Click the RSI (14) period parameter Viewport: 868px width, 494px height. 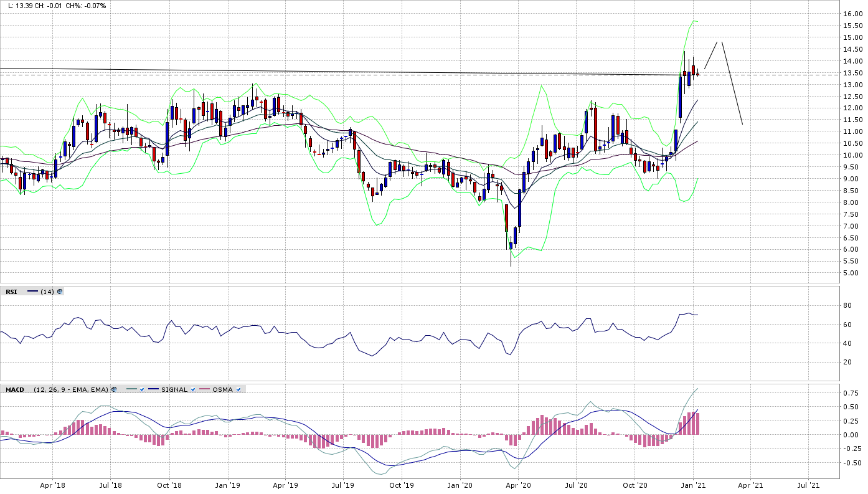[47, 291]
